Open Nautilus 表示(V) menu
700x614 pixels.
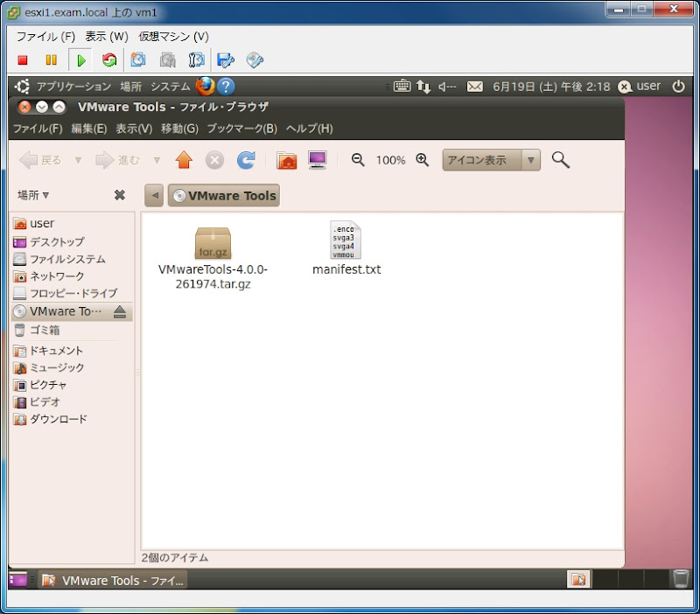(134, 129)
